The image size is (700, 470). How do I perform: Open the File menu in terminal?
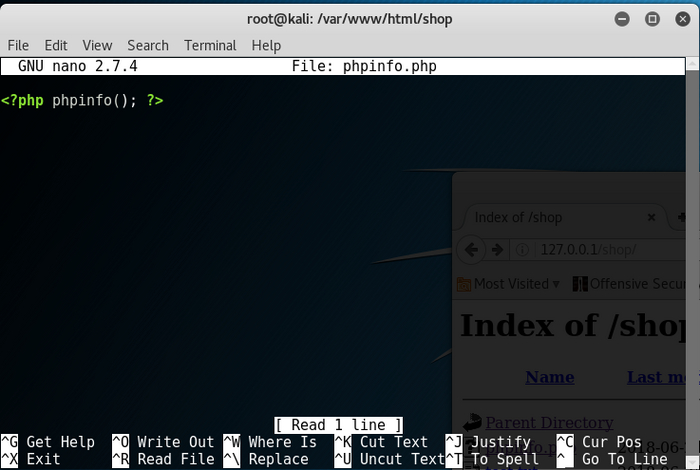click(x=18, y=46)
